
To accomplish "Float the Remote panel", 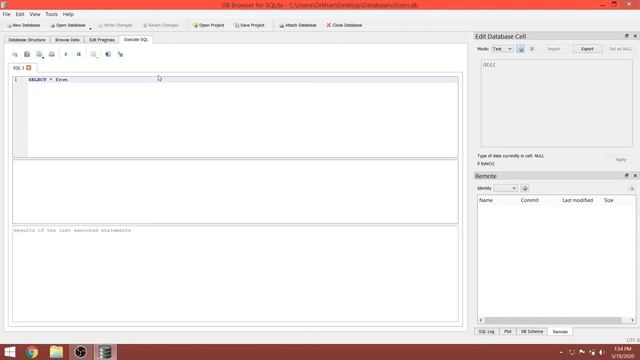I will click(627, 176).
